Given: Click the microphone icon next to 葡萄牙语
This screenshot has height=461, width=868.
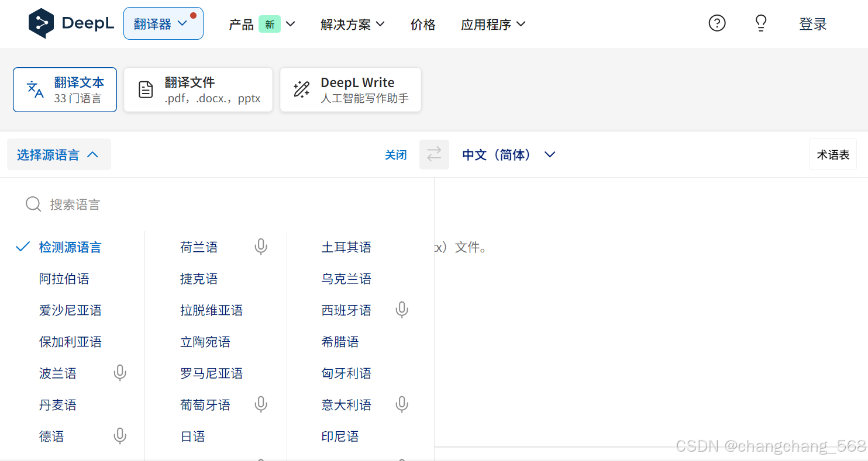Looking at the screenshot, I should click(x=261, y=405).
